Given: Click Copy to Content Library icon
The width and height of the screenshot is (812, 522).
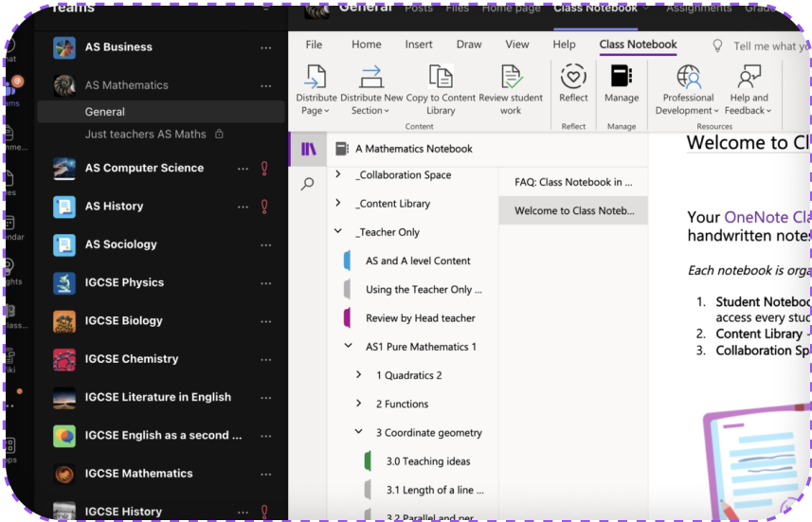Looking at the screenshot, I should [441, 77].
